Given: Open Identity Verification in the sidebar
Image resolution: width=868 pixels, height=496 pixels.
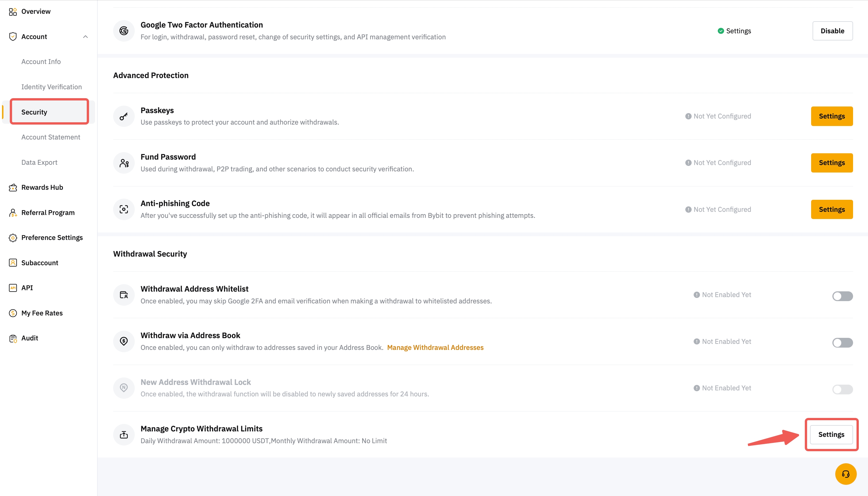Looking at the screenshot, I should pyautogui.click(x=51, y=87).
